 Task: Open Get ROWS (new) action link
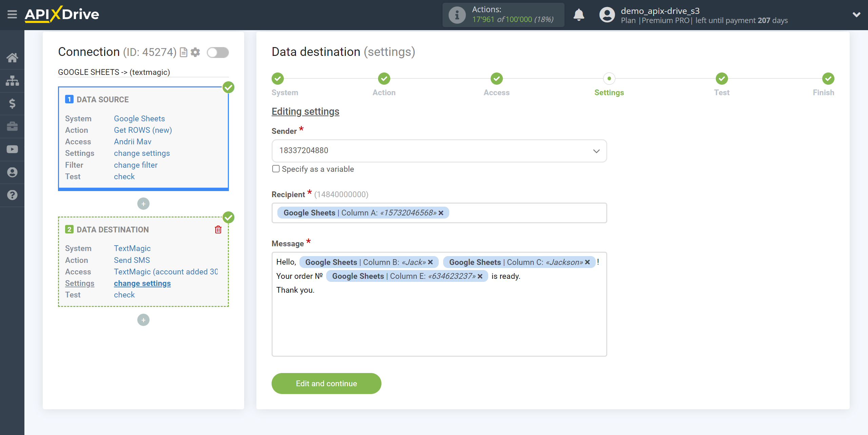click(x=143, y=130)
